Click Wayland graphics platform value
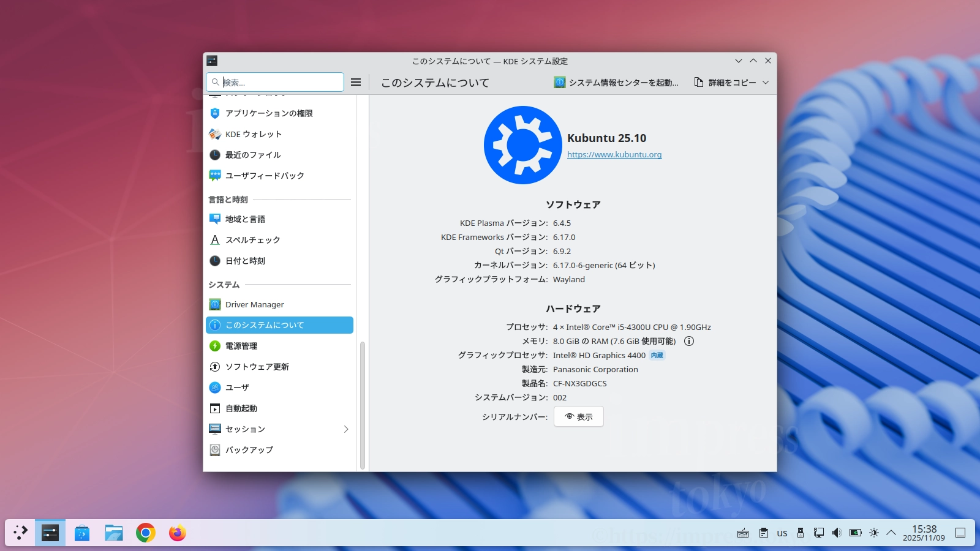This screenshot has width=980, height=551. (569, 280)
